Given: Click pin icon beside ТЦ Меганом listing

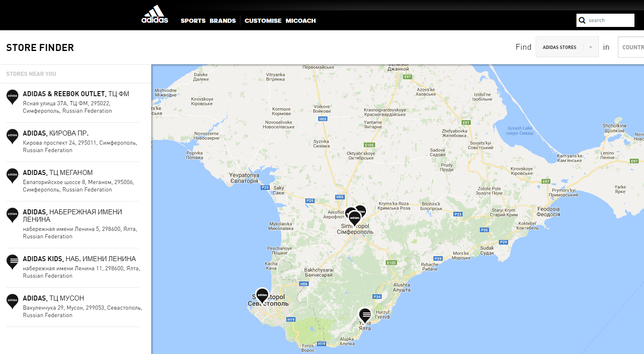Looking at the screenshot, I should 12,175.
